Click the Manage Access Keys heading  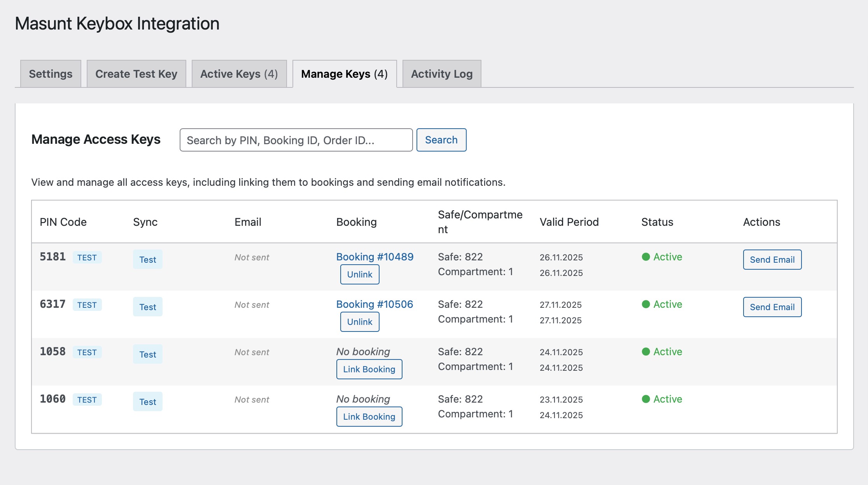click(x=96, y=140)
